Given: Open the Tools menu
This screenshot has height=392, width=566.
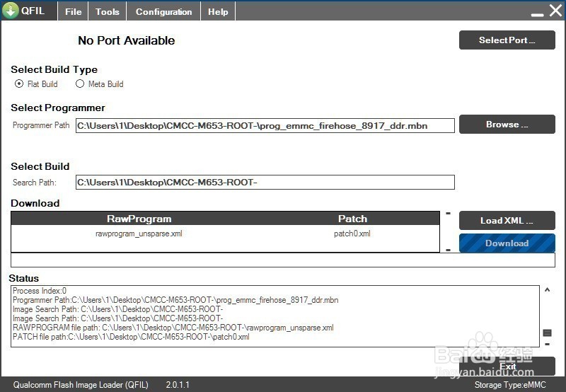Looking at the screenshot, I should tap(108, 11).
